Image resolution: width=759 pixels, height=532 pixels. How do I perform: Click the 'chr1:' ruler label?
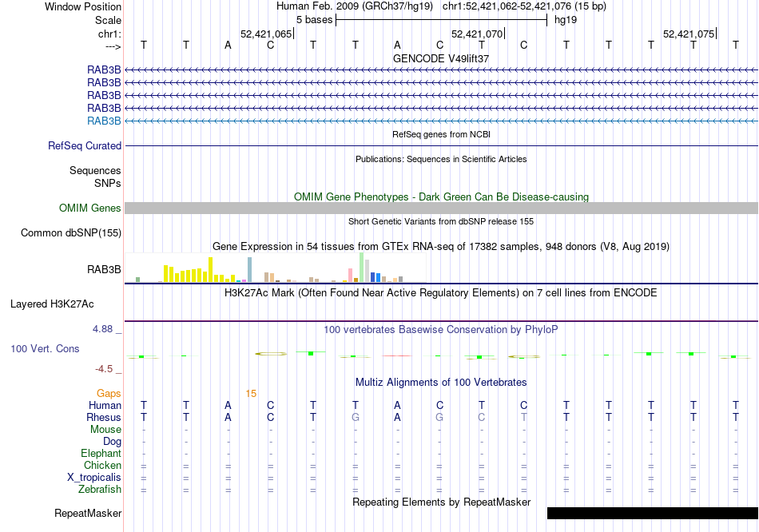coord(109,34)
